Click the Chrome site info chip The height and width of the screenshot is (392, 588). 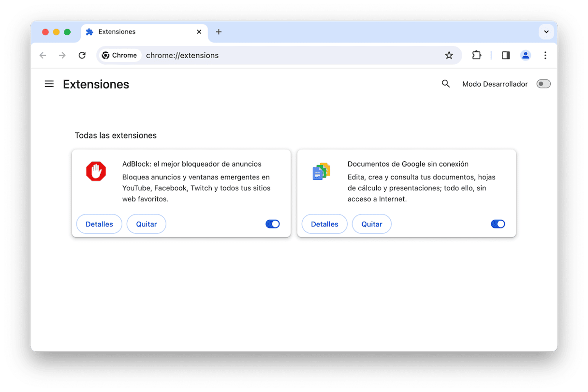click(x=119, y=55)
